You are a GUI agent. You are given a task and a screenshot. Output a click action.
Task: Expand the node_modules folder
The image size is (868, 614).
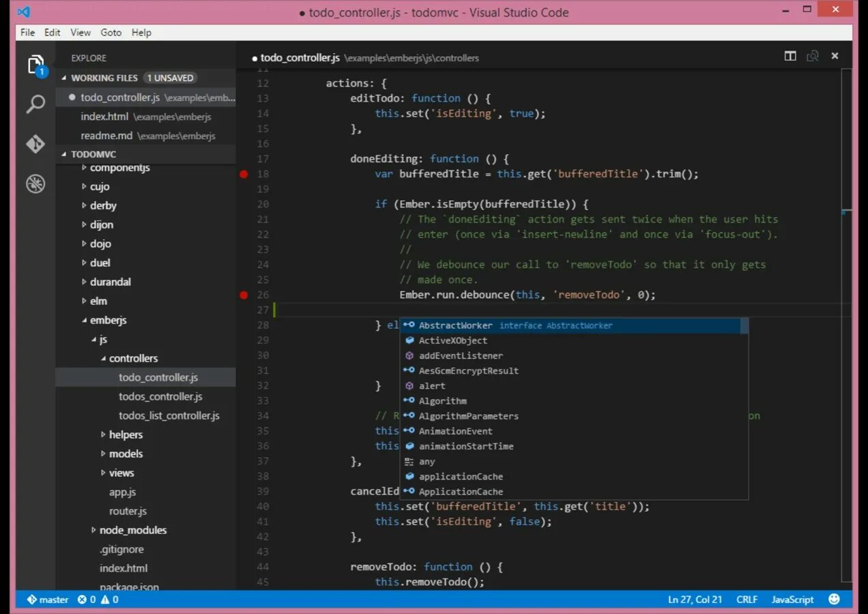(x=93, y=530)
